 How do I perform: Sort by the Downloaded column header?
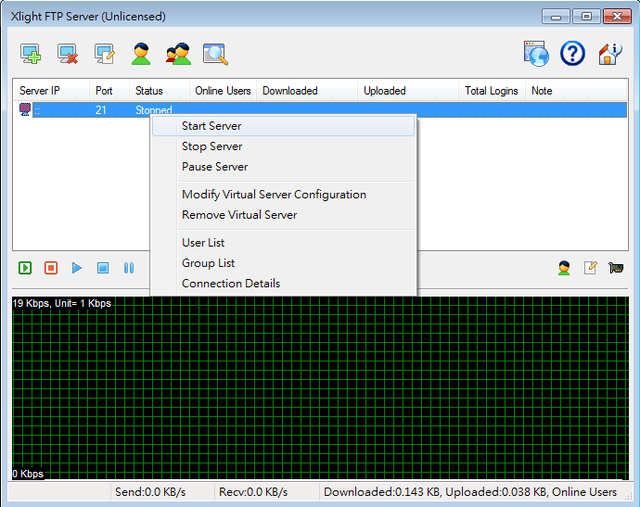pyautogui.click(x=307, y=91)
